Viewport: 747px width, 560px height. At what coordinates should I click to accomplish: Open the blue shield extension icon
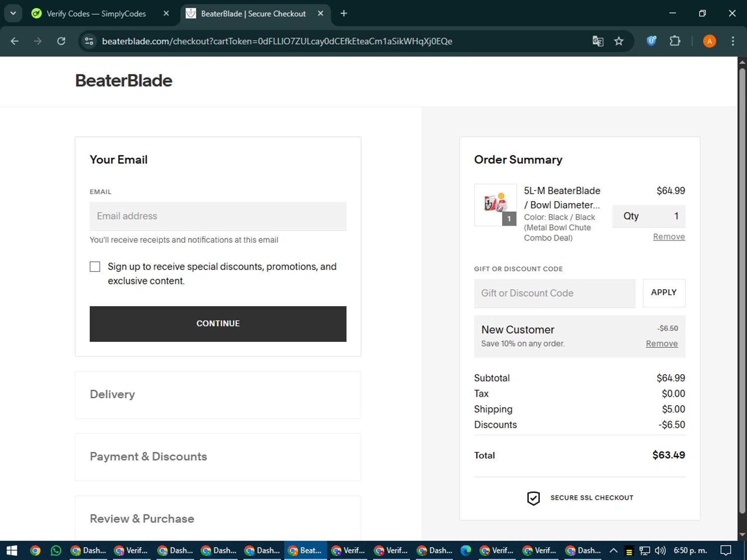(651, 41)
